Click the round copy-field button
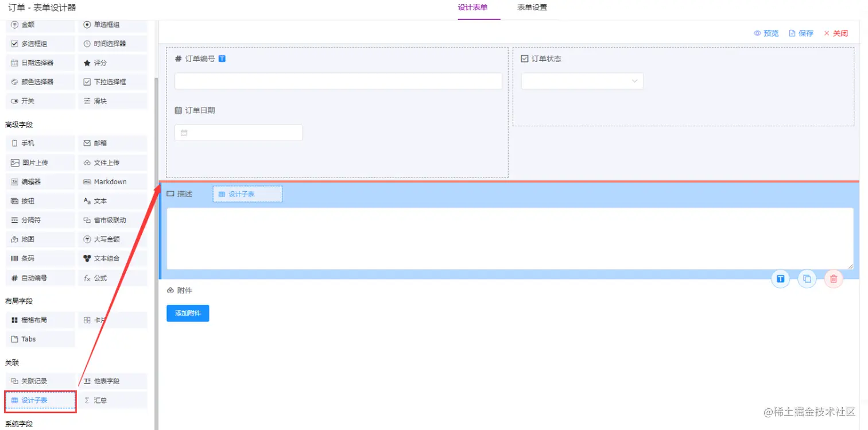 807,279
